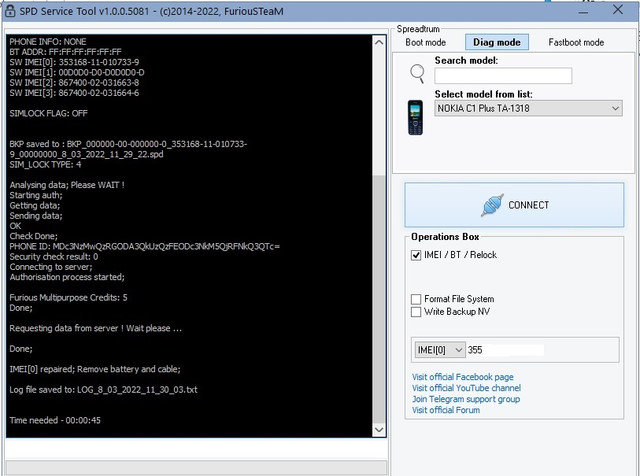
Task: Click the magnifying glass search icon
Action: tap(417, 74)
